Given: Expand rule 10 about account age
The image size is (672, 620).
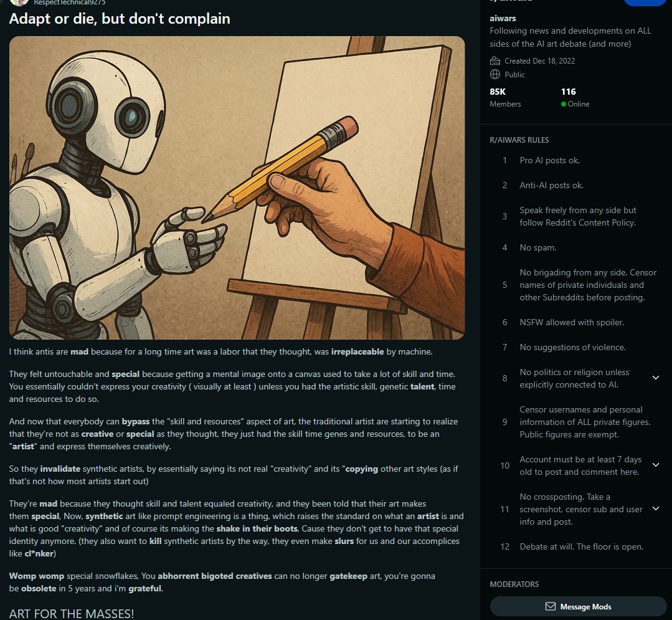Looking at the screenshot, I should coord(655,465).
